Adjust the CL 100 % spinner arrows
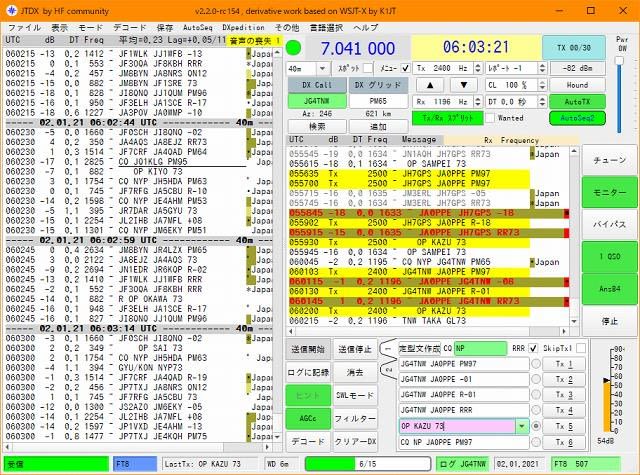640x475 pixels. (x=542, y=85)
